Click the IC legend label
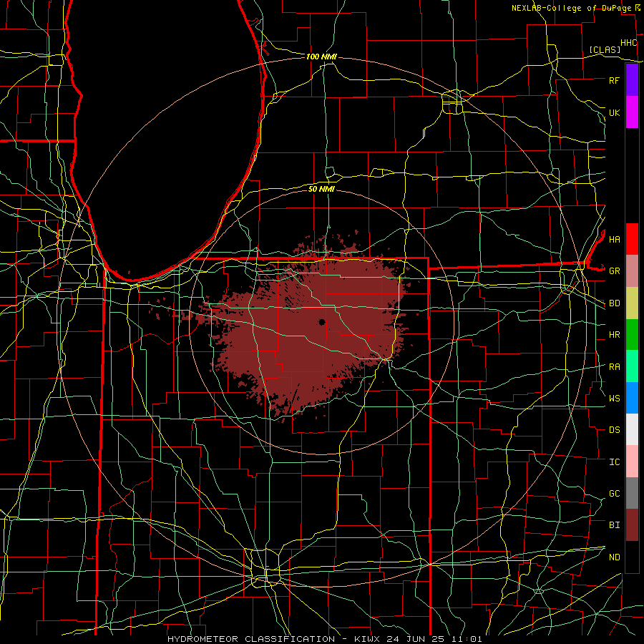644x644 pixels. point(614,462)
